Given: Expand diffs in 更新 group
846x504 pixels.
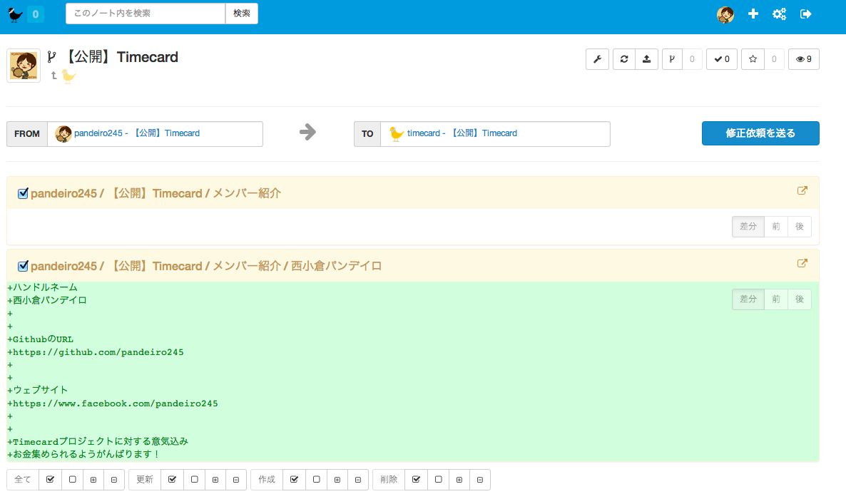Looking at the screenshot, I should coord(215,480).
